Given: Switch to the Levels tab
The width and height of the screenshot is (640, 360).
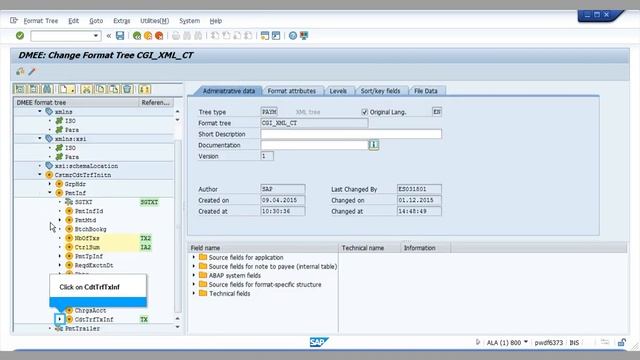Looking at the screenshot, I should (x=338, y=91).
